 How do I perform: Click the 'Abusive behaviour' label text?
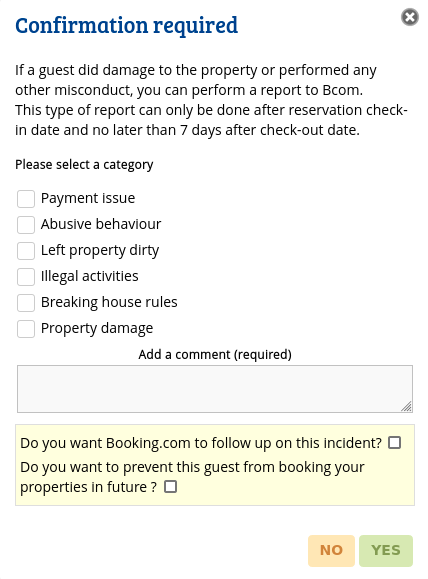[x=101, y=224]
